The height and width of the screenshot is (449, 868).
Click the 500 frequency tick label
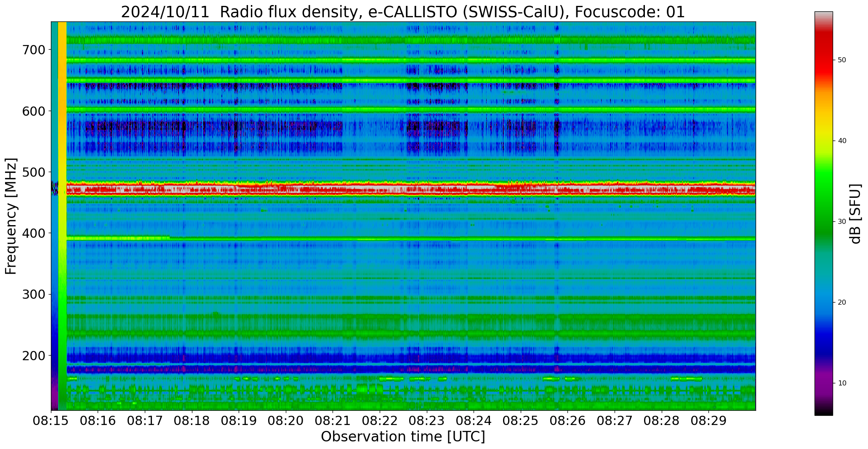point(33,172)
